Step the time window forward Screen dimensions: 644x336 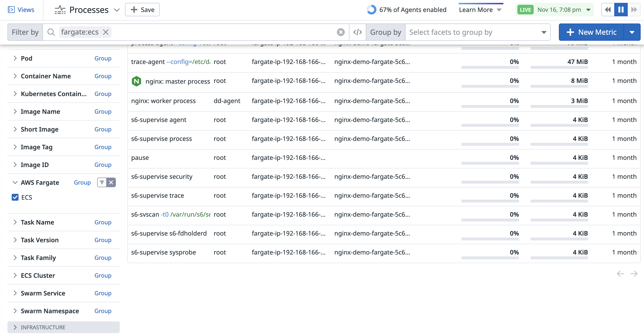click(x=634, y=10)
